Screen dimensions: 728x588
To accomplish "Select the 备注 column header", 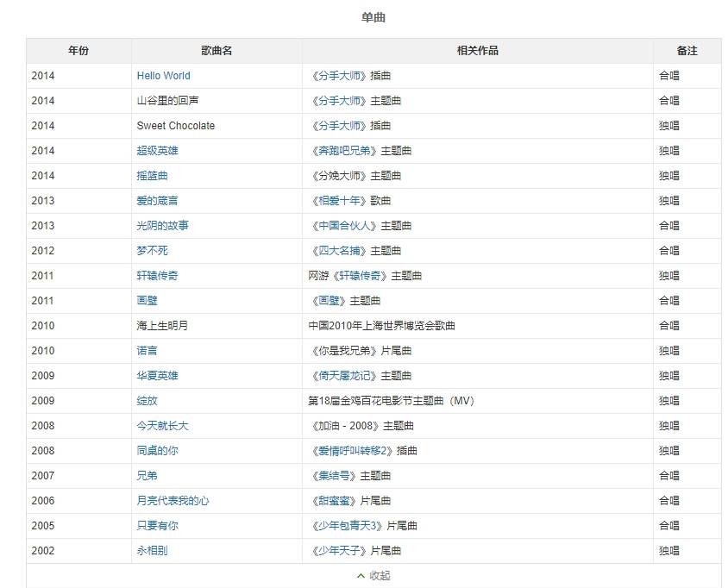I will coord(687,51).
